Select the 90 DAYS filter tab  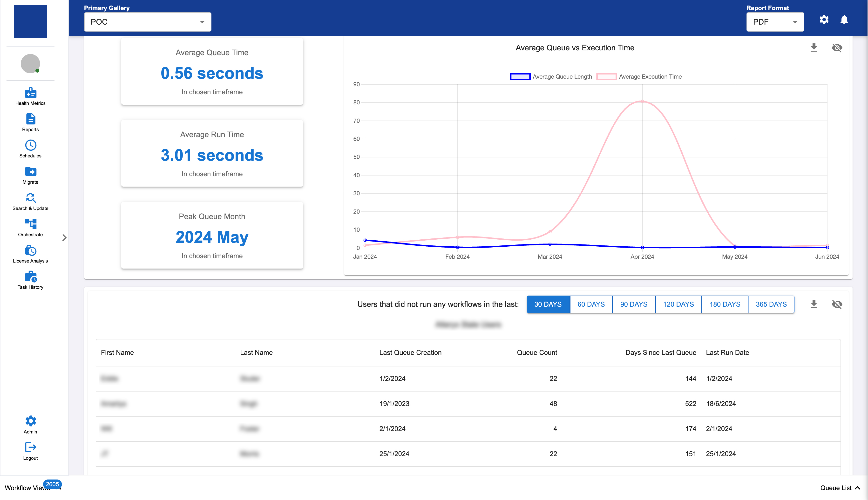click(x=633, y=304)
